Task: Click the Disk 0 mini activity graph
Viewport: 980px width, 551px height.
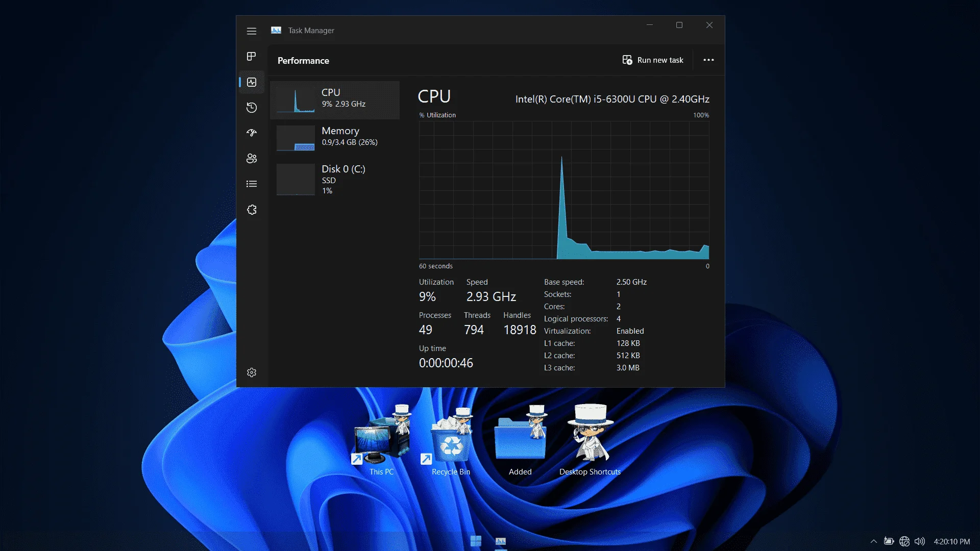Action: (x=296, y=180)
